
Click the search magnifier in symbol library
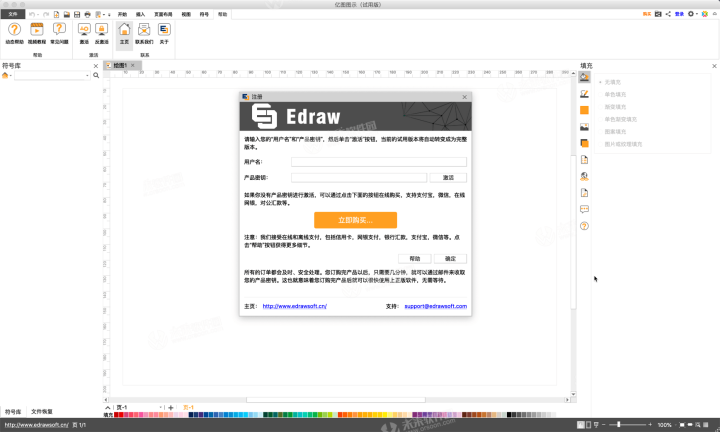click(96, 75)
